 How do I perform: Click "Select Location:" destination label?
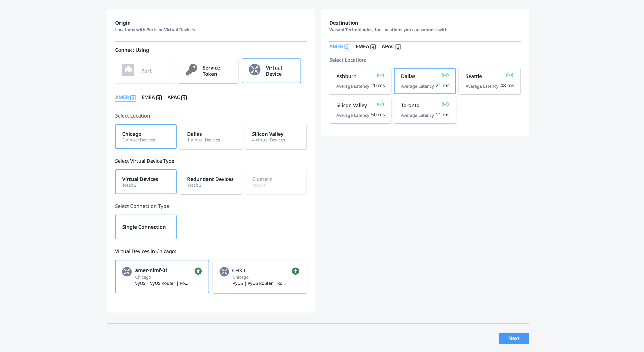pyautogui.click(x=348, y=60)
